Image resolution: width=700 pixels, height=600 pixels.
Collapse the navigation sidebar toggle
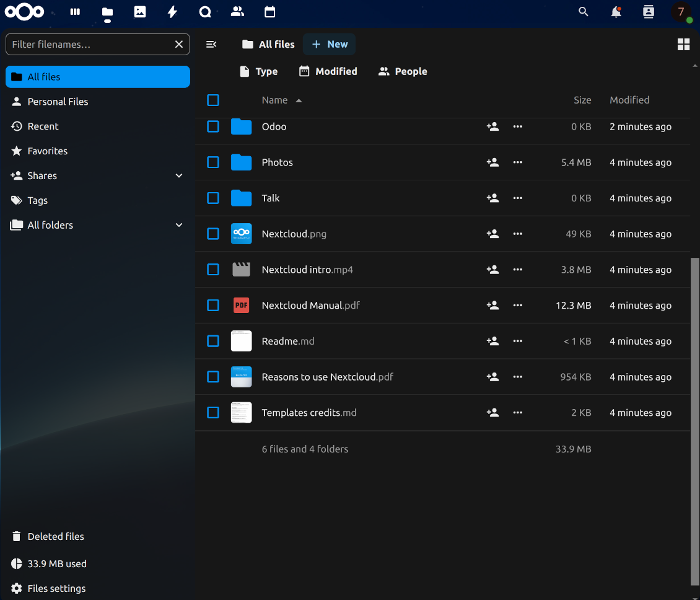(x=211, y=44)
